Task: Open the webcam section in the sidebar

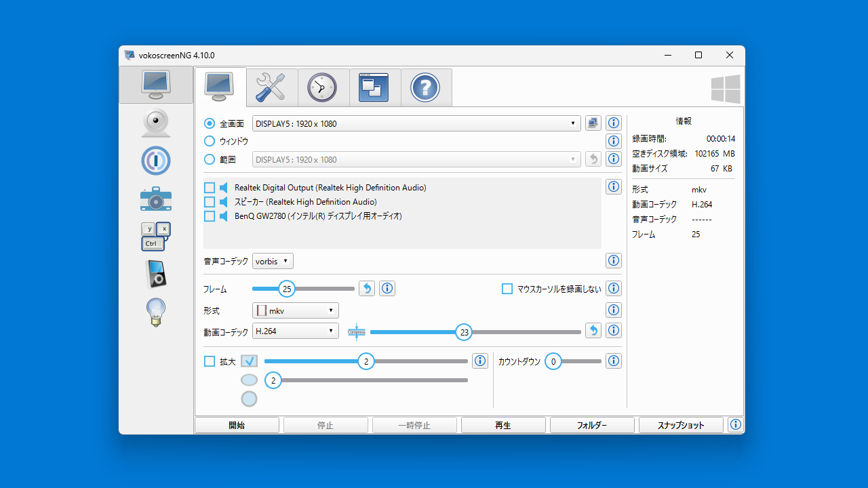Action: tap(156, 123)
